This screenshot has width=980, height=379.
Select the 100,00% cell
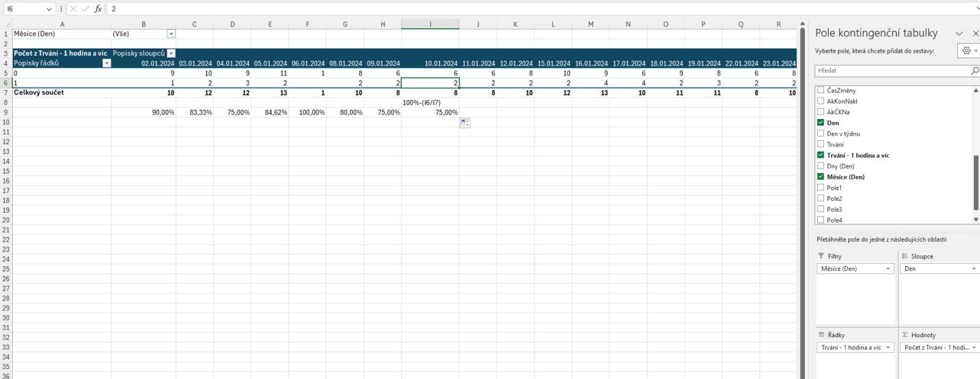(307, 112)
